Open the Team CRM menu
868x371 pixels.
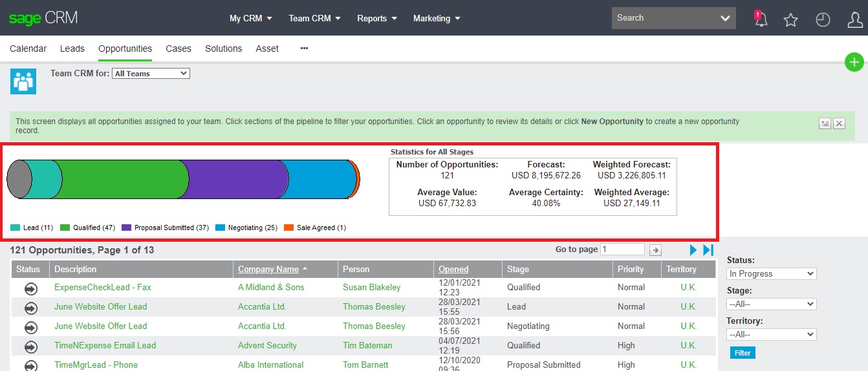pyautogui.click(x=314, y=18)
